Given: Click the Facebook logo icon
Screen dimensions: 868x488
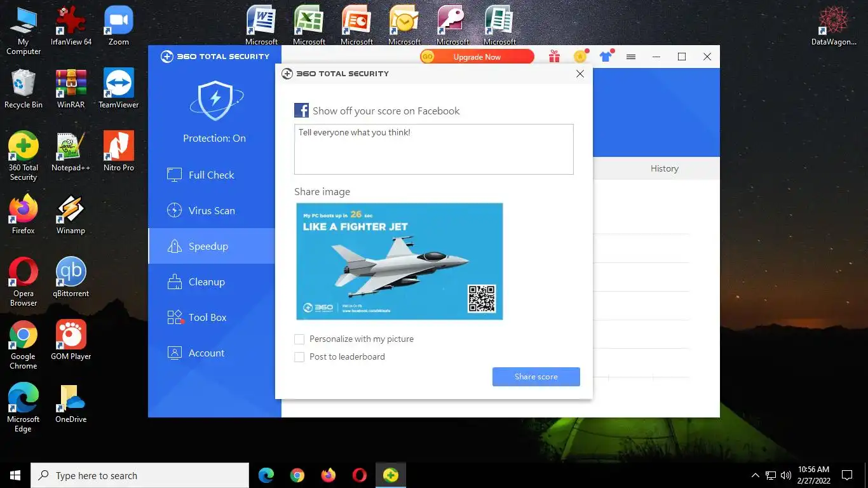Looking at the screenshot, I should pyautogui.click(x=301, y=111).
